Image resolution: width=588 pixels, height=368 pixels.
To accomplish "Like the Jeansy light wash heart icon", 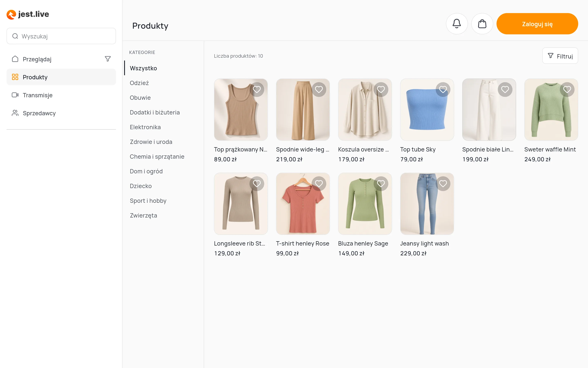I will click(x=443, y=184).
